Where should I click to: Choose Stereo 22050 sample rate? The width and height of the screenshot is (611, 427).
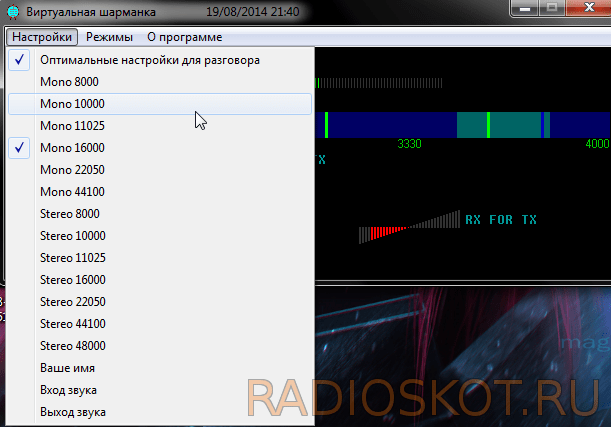[160, 302]
